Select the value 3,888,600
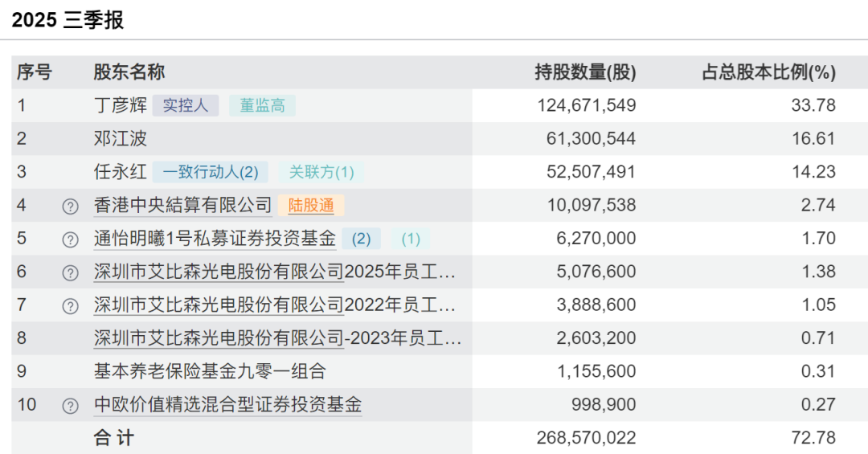868x454 pixels. click(596, 305)
